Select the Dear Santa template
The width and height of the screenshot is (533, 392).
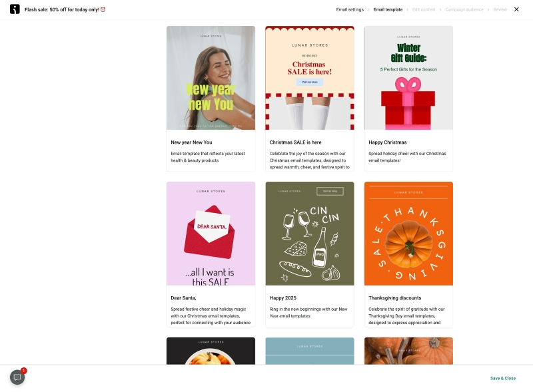pyautogui.click(x=211, y=234)
